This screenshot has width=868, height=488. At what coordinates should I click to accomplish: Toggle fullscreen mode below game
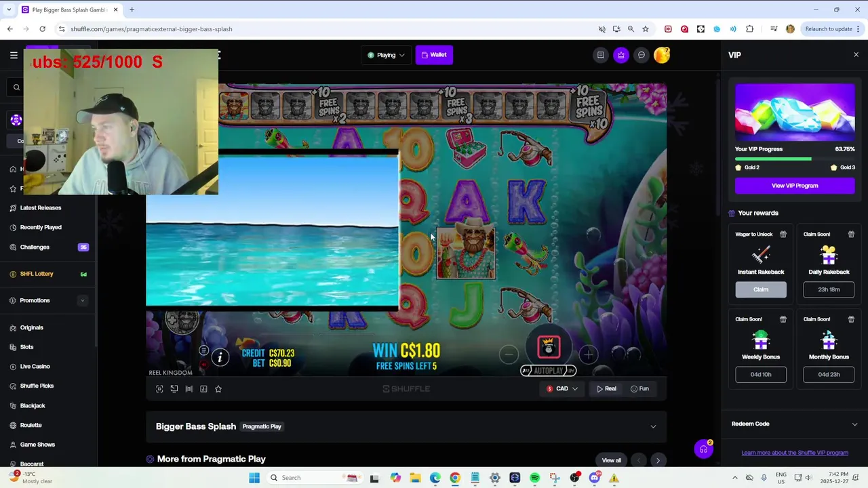(x=159, y=388)
